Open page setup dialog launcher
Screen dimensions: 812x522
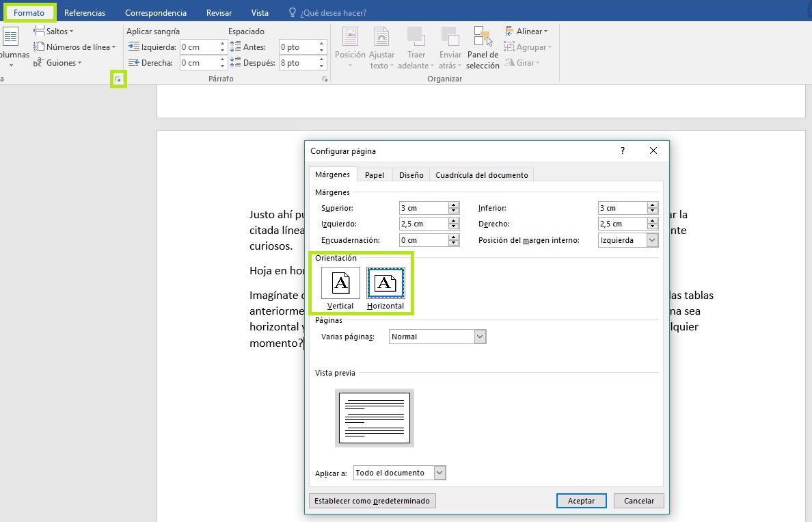coord(118,79)
